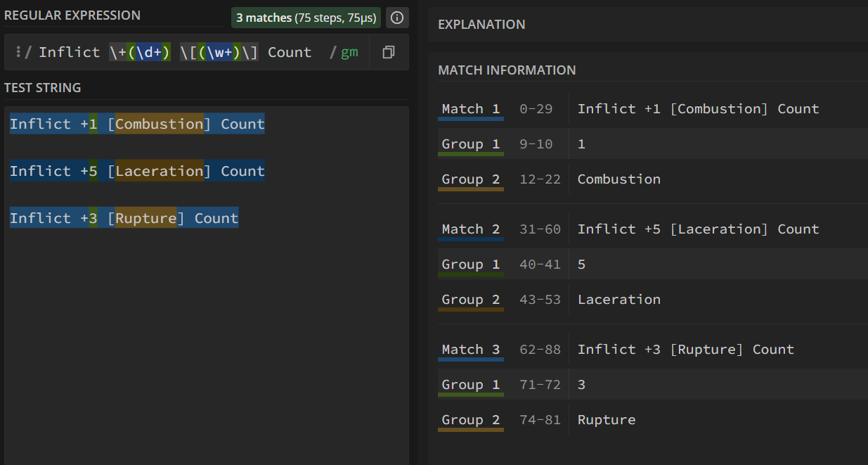Copy the regex using the copy icon

pyautogui.click(x=388, y=52)
